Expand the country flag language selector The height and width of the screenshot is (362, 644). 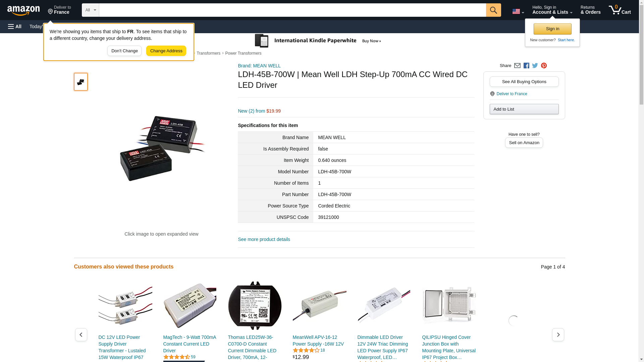click(x=518, y=11)
